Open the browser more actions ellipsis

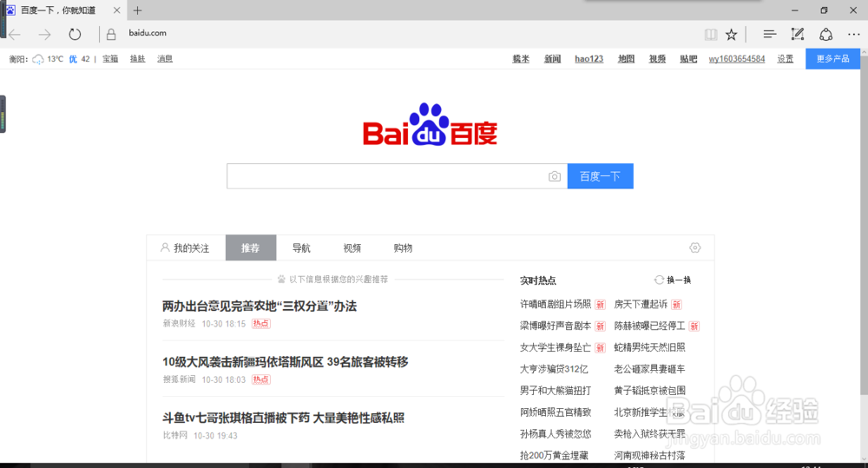854,35
